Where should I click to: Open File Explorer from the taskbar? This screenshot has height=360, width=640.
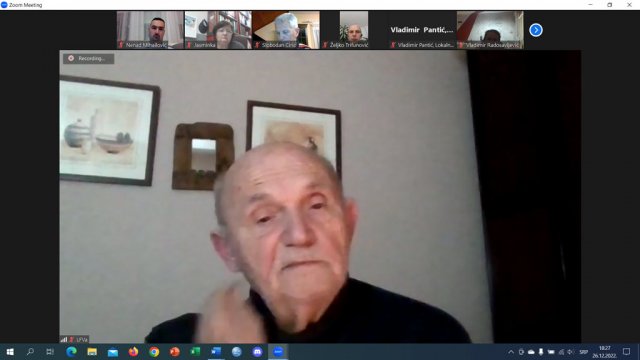click(x=92, y=351)
